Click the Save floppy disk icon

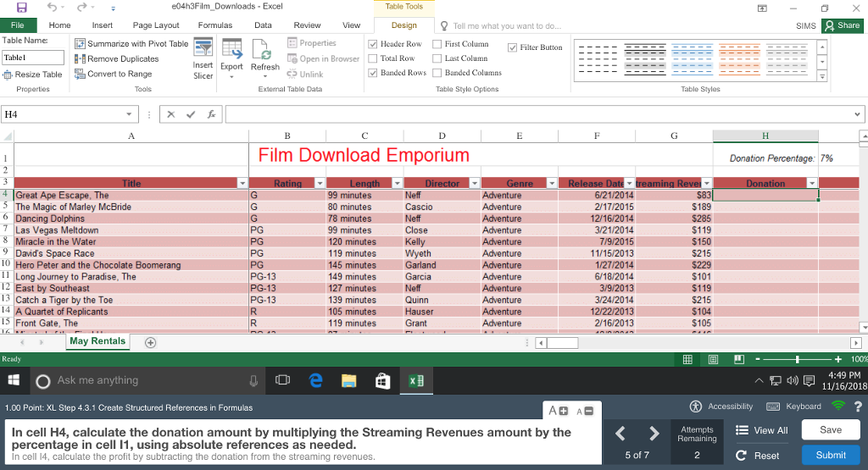point(21,7)
